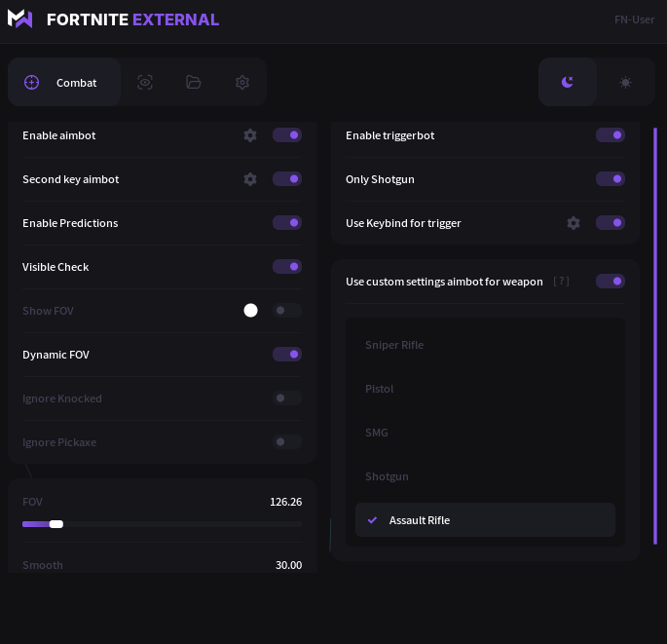Open the settings gear tab icon
Image resolution: width=667 pixels, height=644 pixels.
[x=242, y=82]
